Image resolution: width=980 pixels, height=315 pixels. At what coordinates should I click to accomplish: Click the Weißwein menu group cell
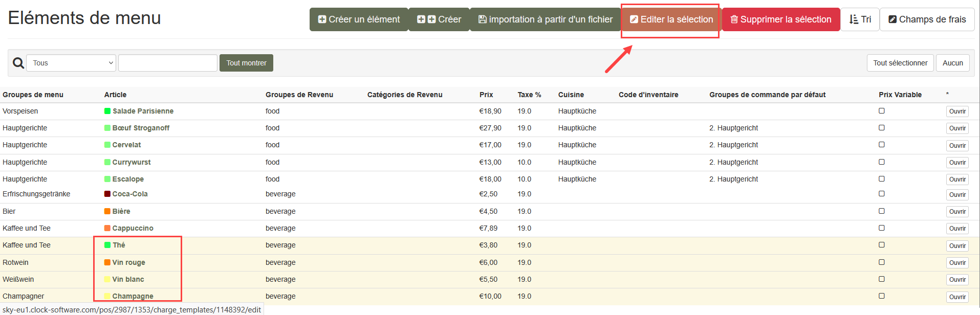pyautogui.click(x=18, y=279)
